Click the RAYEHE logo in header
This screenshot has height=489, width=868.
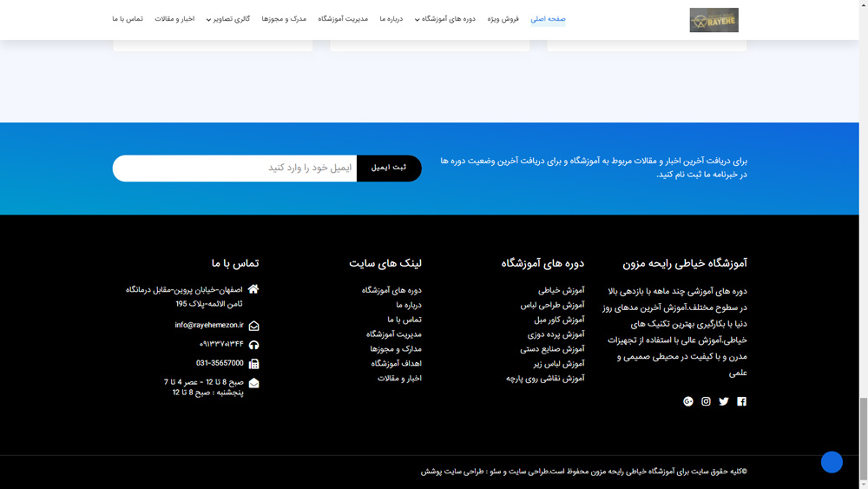(713, 20)
